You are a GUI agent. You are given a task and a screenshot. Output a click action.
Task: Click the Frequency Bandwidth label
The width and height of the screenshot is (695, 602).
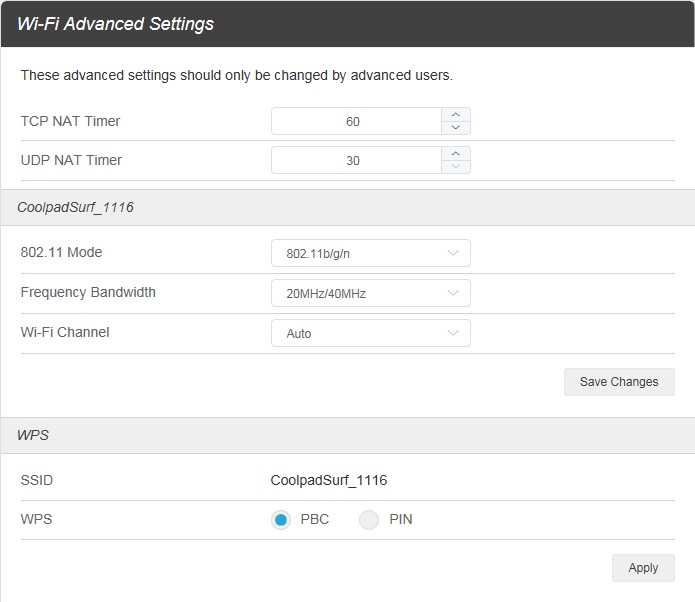tap(88, 293)
